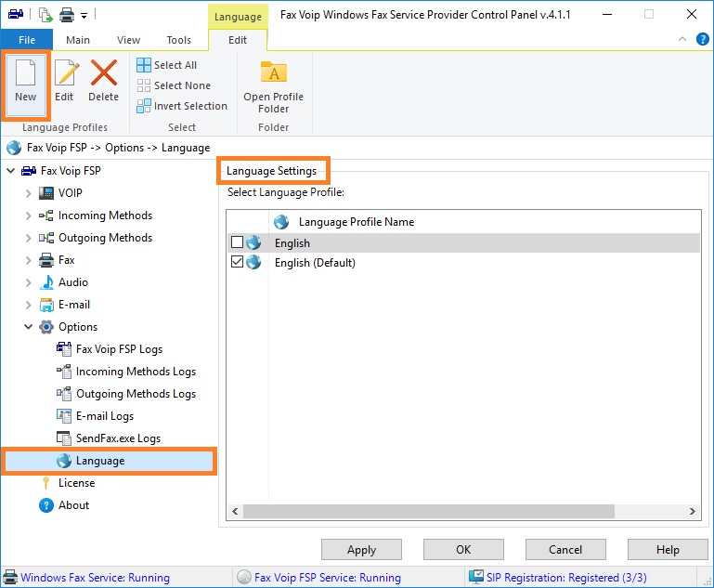Click the License key icon in the tree
Screen dimensions: 714x588
point(45,483)
